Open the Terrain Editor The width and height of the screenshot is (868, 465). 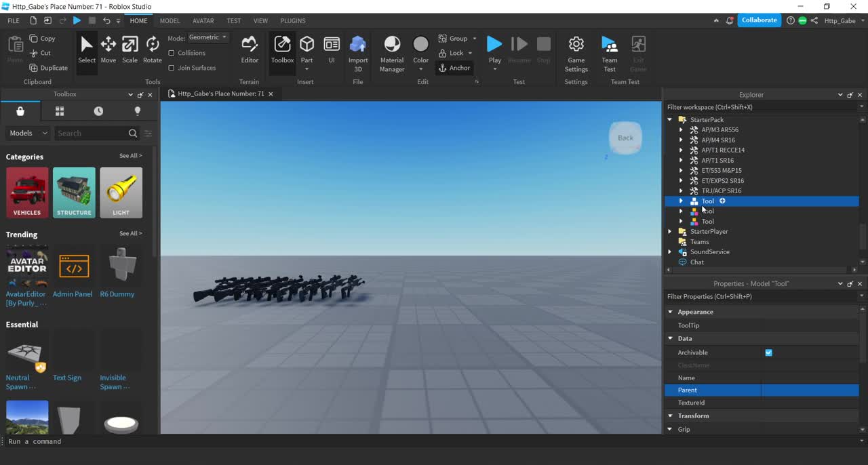250,49
